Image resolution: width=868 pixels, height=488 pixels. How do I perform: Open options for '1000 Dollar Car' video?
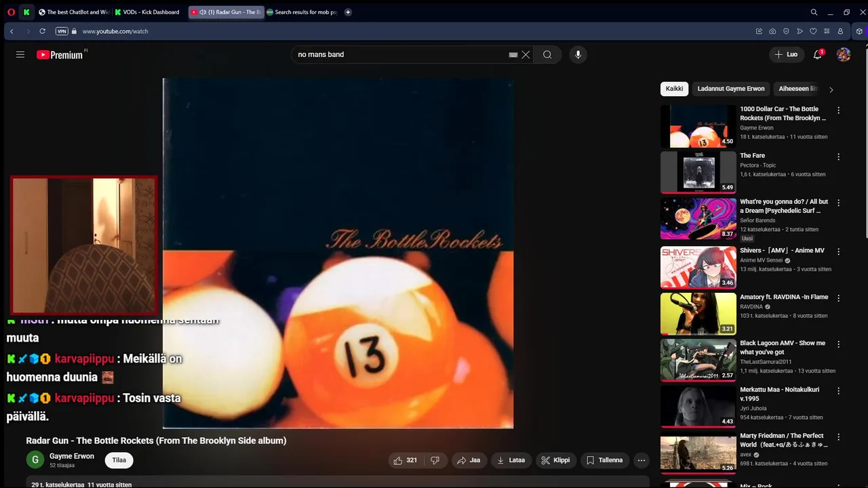838,110
